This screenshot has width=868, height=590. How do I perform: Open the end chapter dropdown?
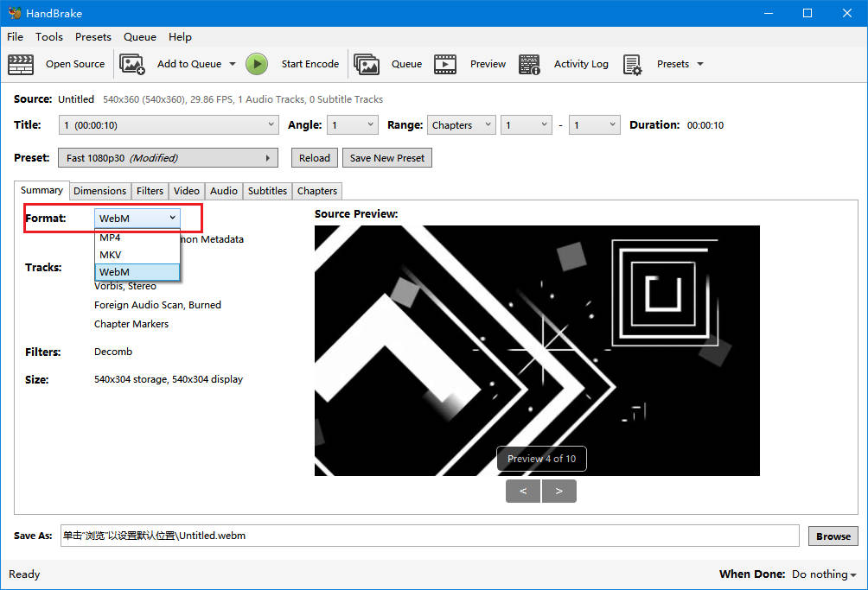[595, 125]
